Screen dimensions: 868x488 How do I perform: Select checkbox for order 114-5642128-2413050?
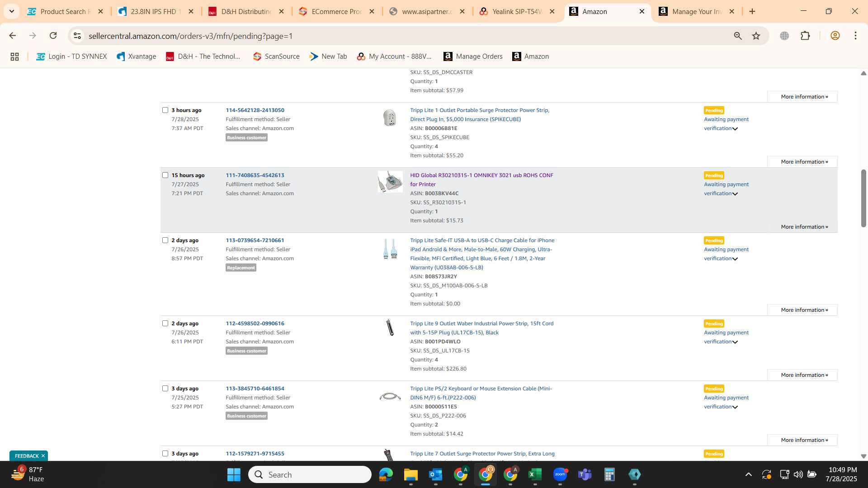tap(165, 110)
